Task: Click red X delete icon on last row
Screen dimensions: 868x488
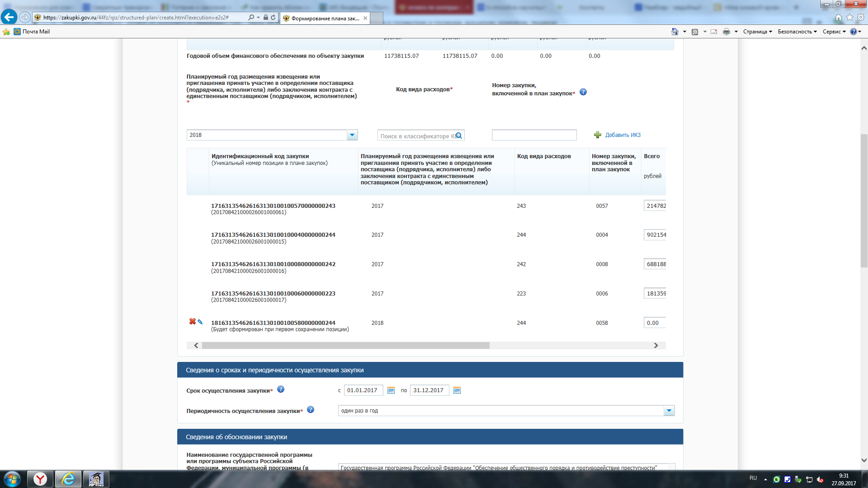Action: (192, 321)
